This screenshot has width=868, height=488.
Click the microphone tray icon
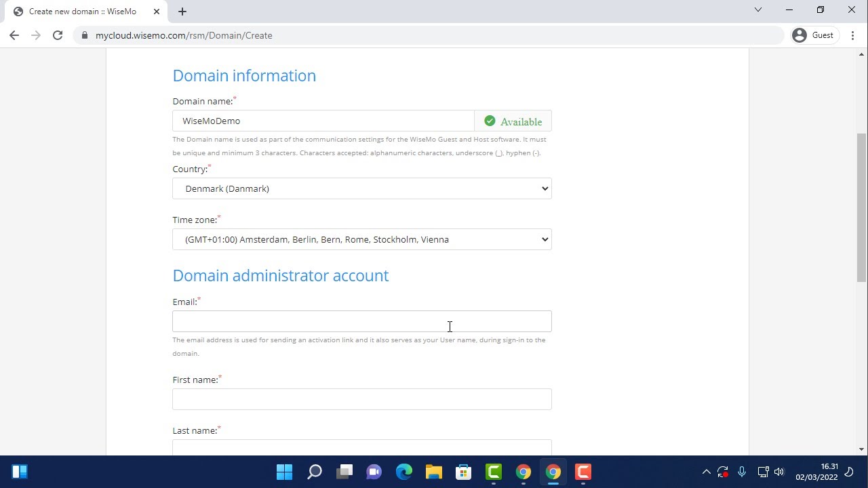(x=742, y=472)
